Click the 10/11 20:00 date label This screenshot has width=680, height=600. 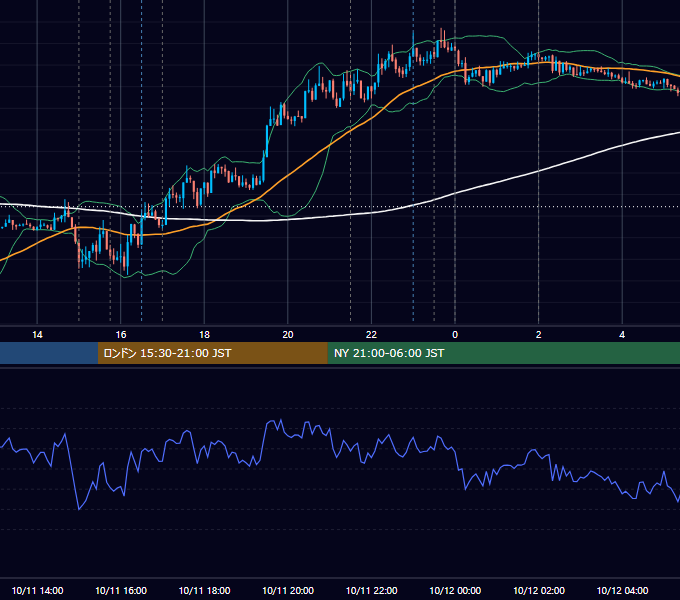(288, 590)
